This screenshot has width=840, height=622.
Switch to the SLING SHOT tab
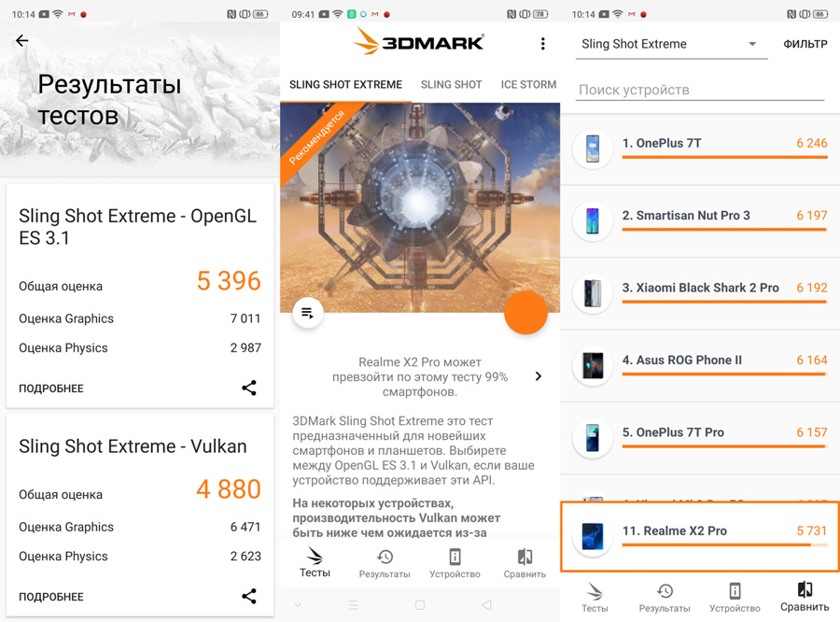point(451,85)
